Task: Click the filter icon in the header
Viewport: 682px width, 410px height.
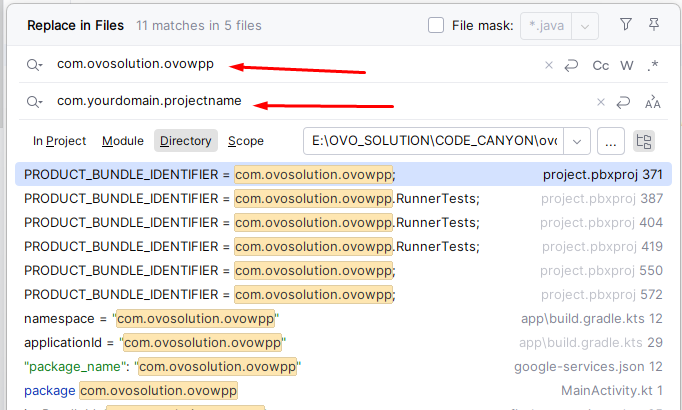Action: pos(626,25)
